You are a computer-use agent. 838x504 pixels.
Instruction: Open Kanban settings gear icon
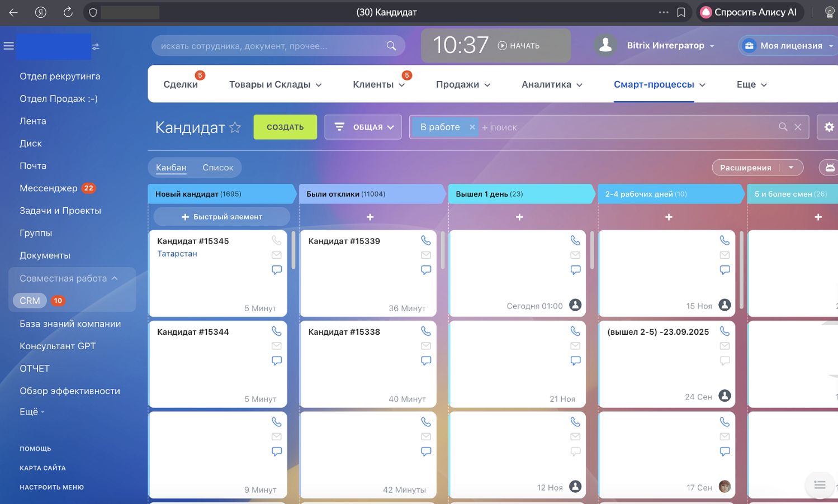coord(829,127)
